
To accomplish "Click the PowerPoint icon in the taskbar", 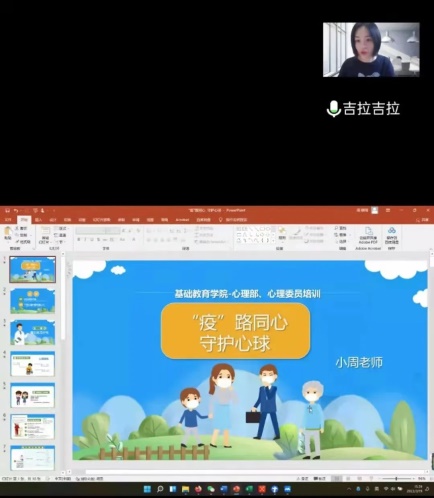I will tap(236, 489).
